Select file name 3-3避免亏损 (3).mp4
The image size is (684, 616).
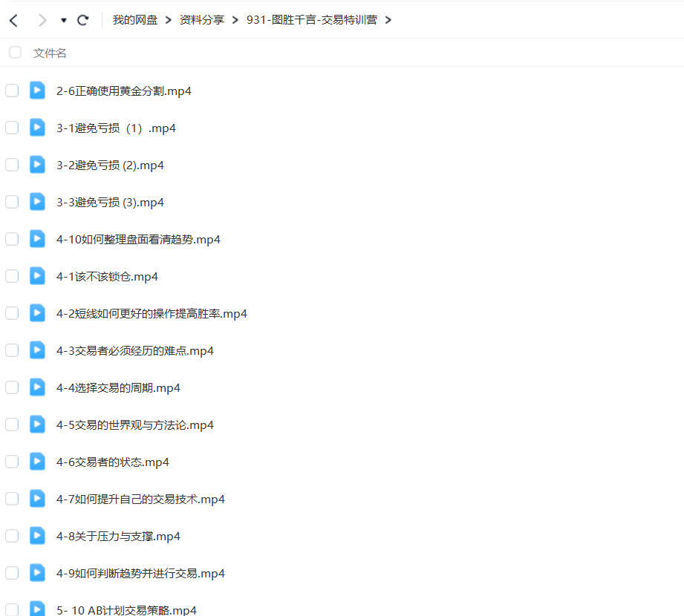pos(110,203)
